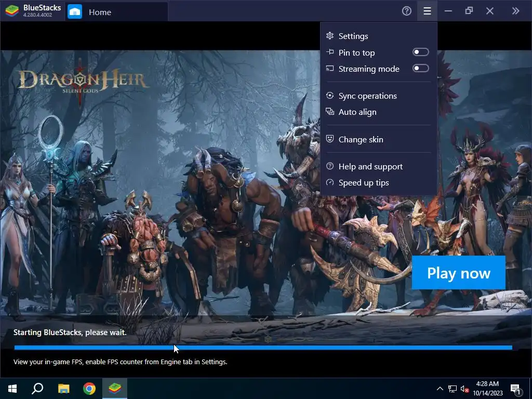Screen dimensions: 532x399
Task: Expand the side toolbar double-chevron
Action: (515, 11)
